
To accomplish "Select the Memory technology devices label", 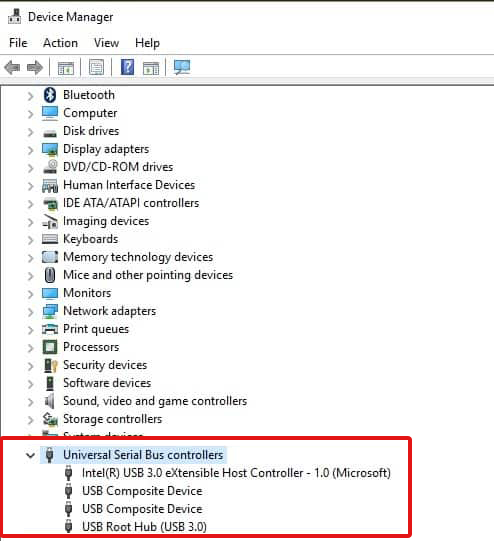I will pos(138,257).
